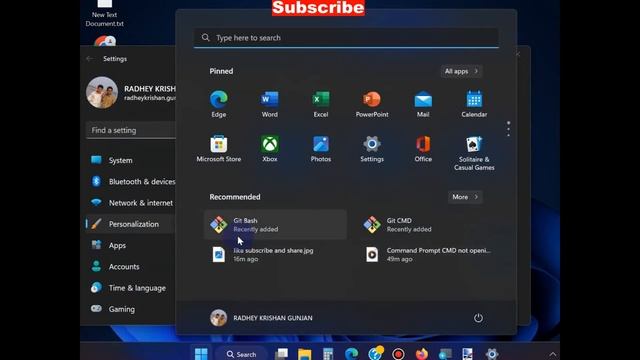Image resolution: width=640 pixels, height=360 pixels.
Task: Open Settings account profile picture
Action: pyautogui.click(x=102, y=92)
